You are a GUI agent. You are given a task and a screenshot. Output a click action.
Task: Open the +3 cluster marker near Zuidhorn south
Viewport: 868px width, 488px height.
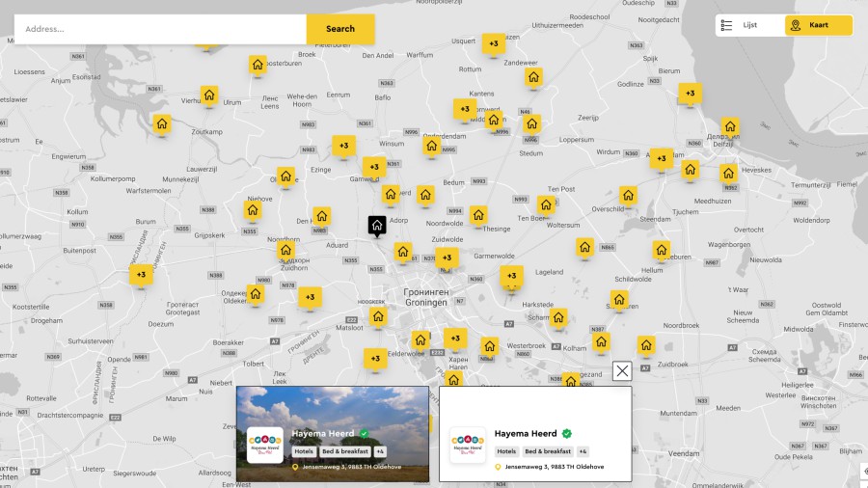pos(310,297)
